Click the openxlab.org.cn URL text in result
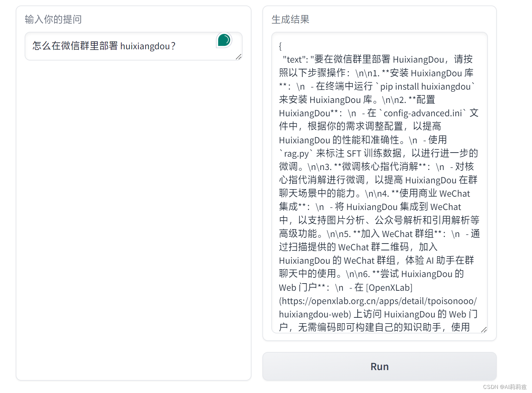Viewport: 532px width, 393px height. 378,307
